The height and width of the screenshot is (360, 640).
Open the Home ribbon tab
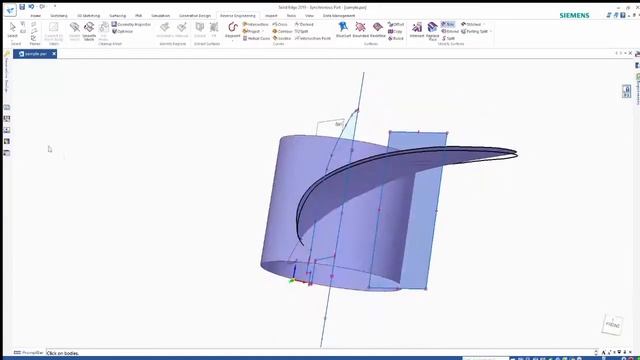pos(36,16)
